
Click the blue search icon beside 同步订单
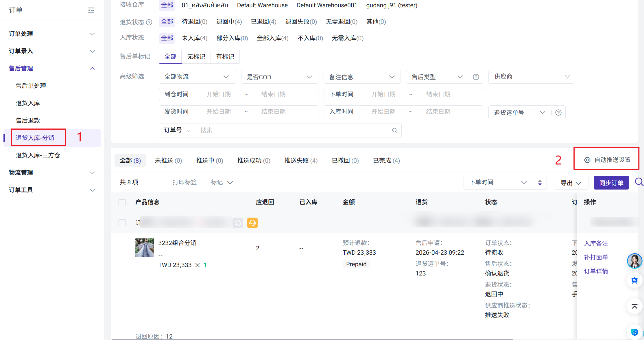[x=639, y=182]
